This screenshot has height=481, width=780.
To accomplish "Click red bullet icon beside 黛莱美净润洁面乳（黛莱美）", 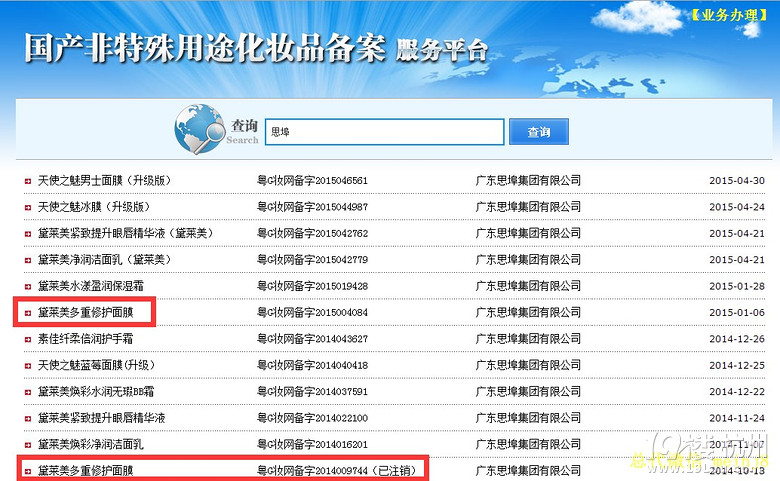I will 28,261.
